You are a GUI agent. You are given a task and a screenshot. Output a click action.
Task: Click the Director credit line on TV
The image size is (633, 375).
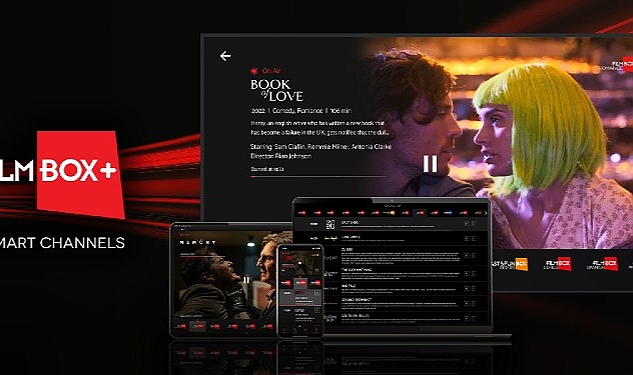[x=281, y=156]
